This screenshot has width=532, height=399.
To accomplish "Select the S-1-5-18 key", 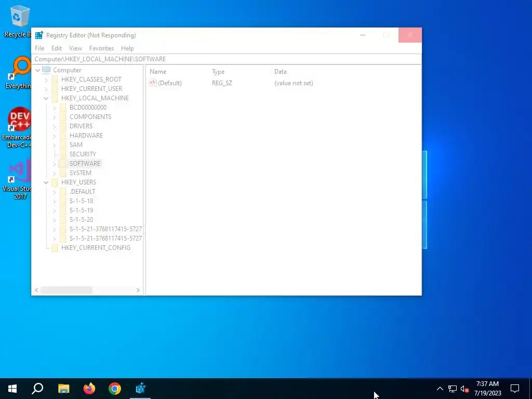I will click(x=81, y=201).
